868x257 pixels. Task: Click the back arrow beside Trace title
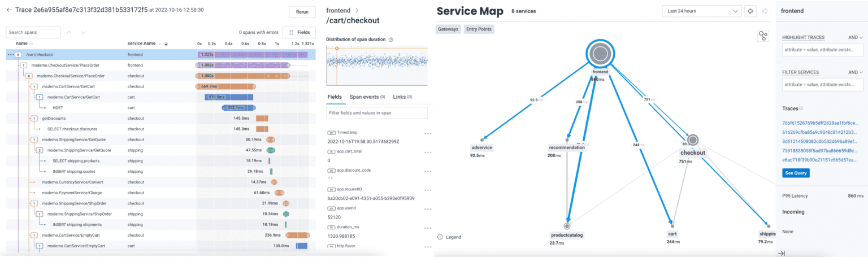click(x=9, y=10)
